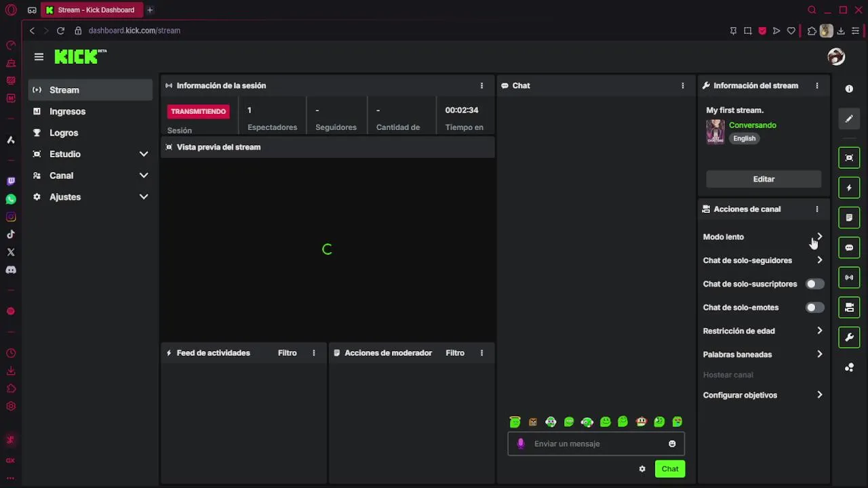Toggle the document widget icon in the right toolbar
This screenshot has width=868, height=488.
click(849, 218)
